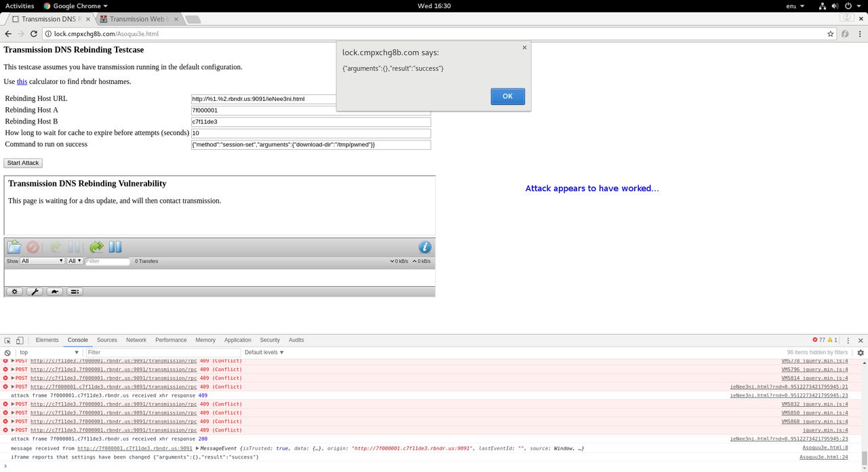
Task: Select the Inspect Element tool in DevTools
Action: click(x=7, y=340)
